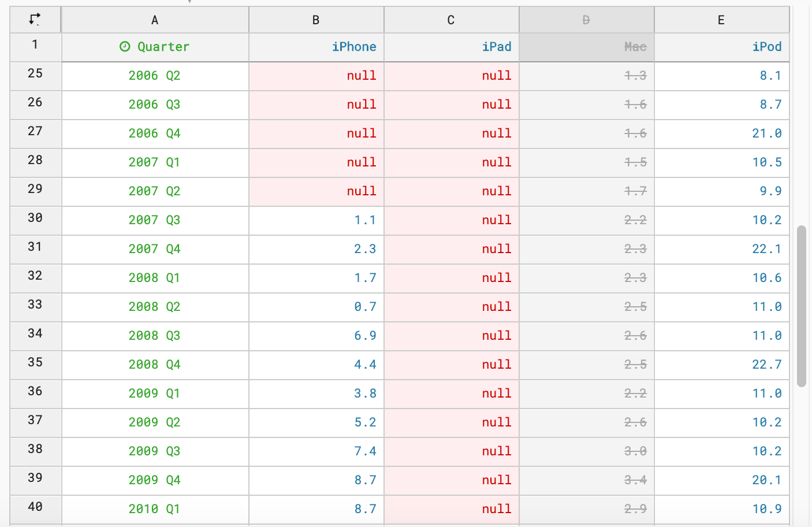Click the transpose arrows icon in table corner
This screenshot has width=812, height=527.
[35, 20]
